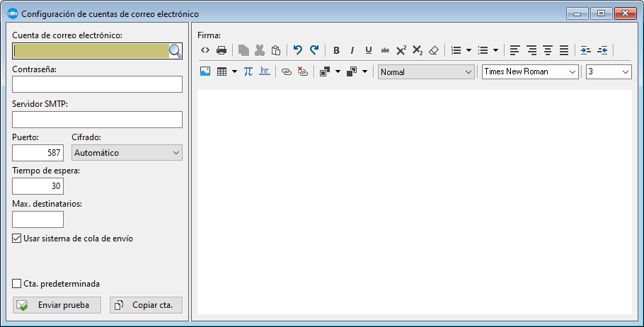Image resolution: width=644 pixels, height=327 pixels.
Task: Redo the signature edit
Action: (x=314, y=50)
